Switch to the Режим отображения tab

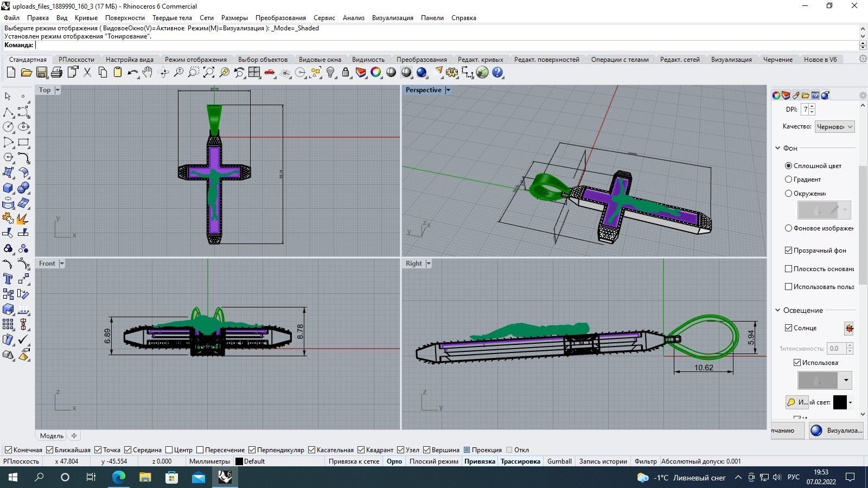coord(196,60)
